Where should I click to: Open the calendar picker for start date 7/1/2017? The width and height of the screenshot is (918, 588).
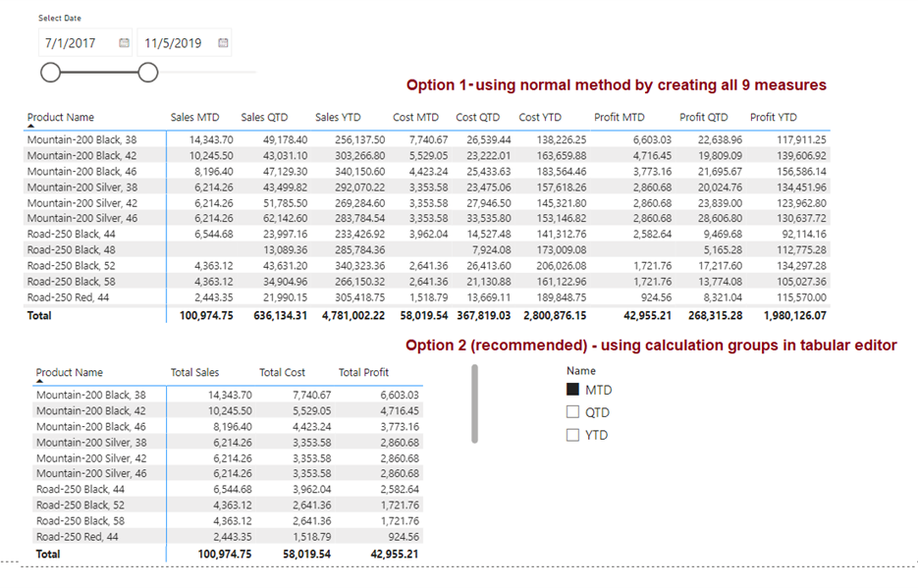[124, 43]
